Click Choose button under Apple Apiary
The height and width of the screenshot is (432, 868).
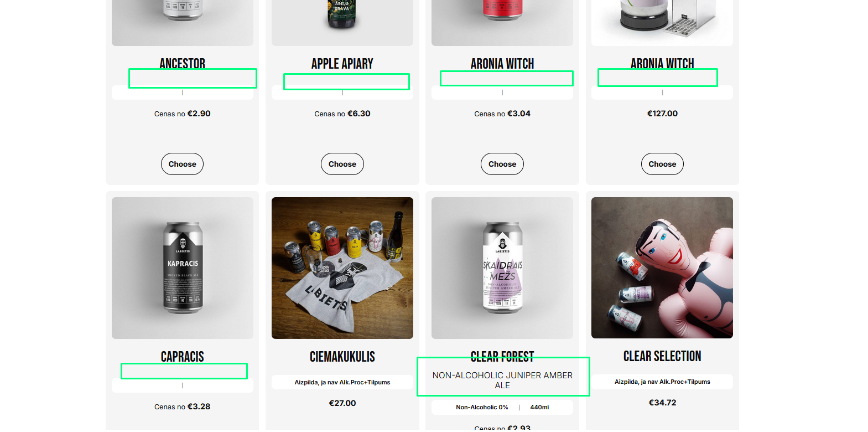342,164
